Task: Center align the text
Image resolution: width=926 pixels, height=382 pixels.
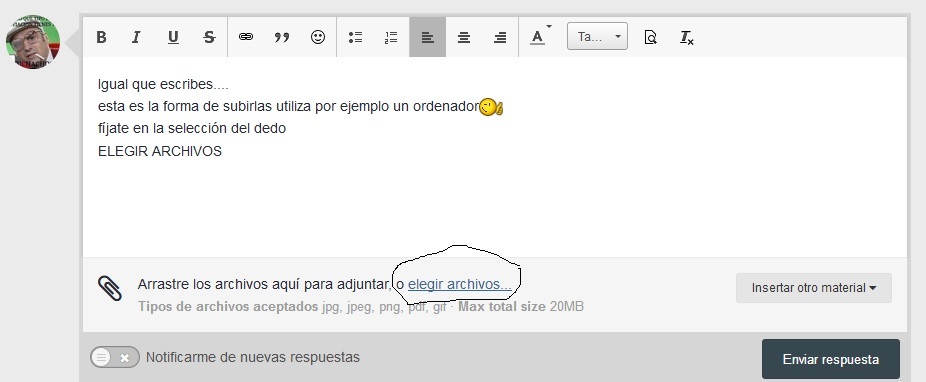Action: point(464,37)
